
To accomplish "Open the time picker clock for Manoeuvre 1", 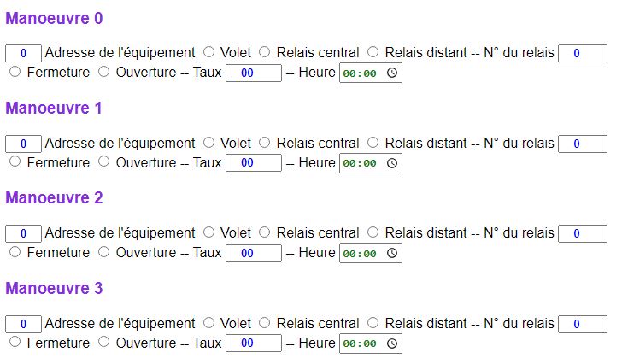I will [x=392, y=163].
